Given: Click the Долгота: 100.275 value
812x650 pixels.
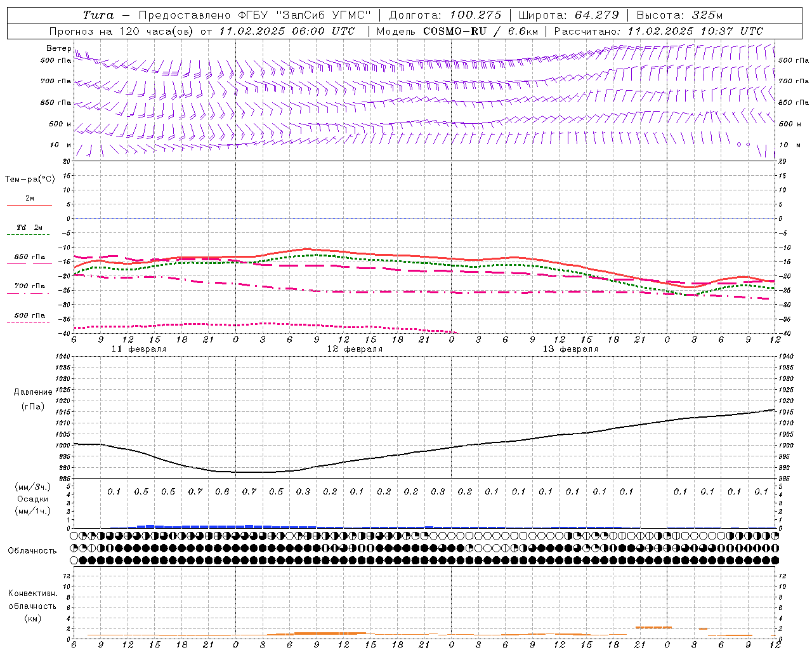Looking at the screenshot, I should [445, 15].
